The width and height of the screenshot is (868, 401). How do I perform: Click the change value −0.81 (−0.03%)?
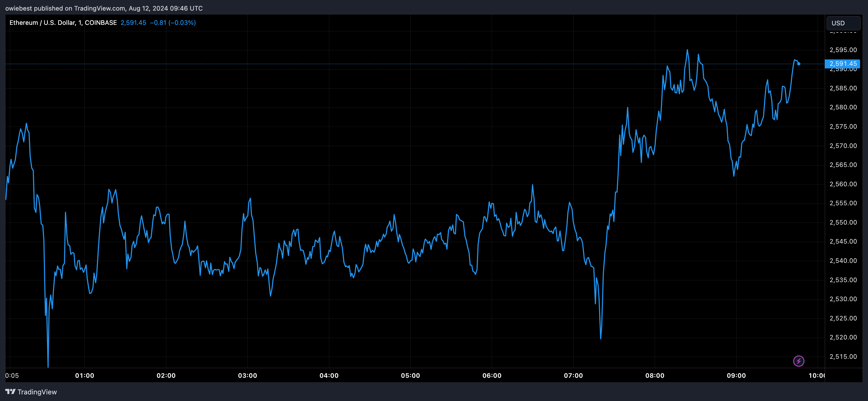coord(173,22)
